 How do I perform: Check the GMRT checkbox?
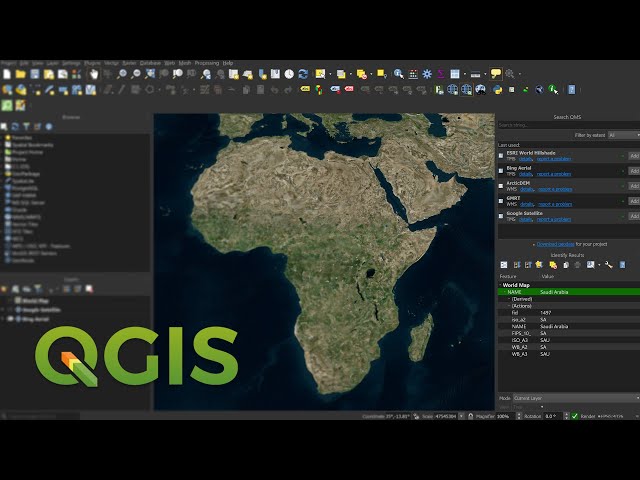(501, 201)
